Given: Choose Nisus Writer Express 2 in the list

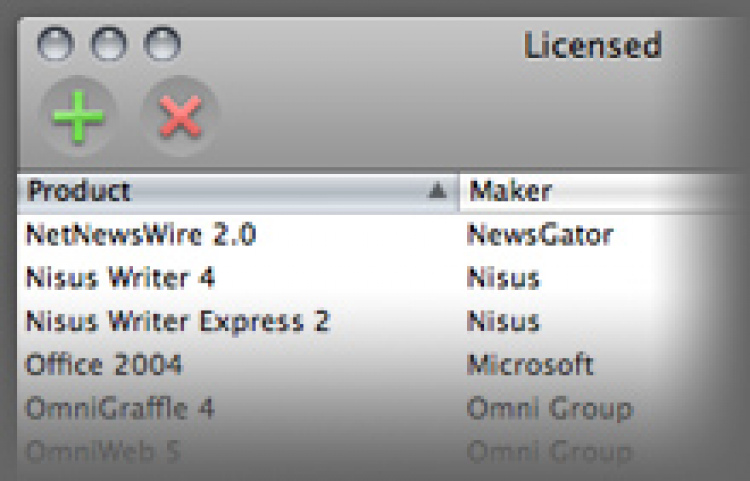Looking at the screenshot, I should [x=177, y=322].
